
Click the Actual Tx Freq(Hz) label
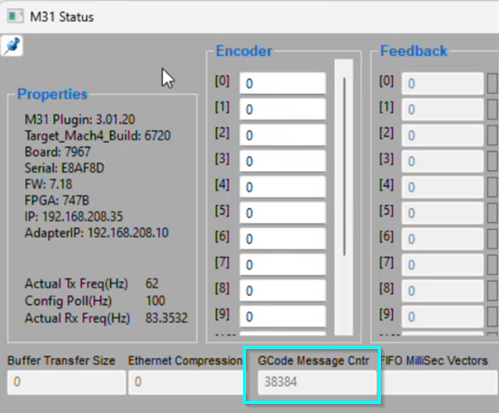click(76, 284)
